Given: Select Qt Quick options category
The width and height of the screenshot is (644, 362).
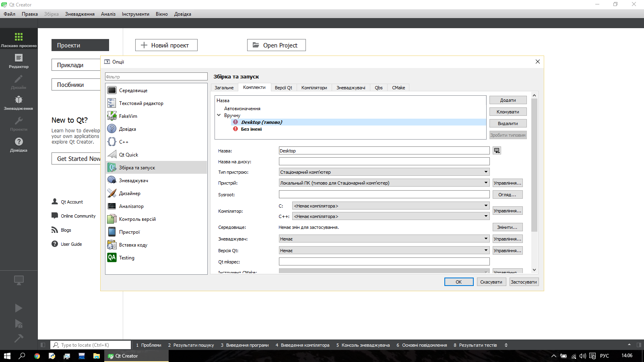Looking at the screenshot, I should point(128,155).
